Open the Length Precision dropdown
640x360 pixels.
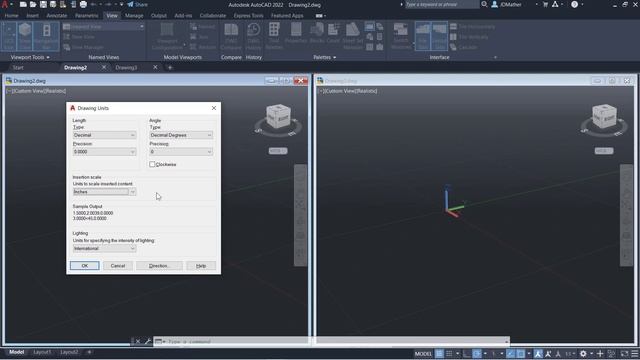[x=104, y=152]
